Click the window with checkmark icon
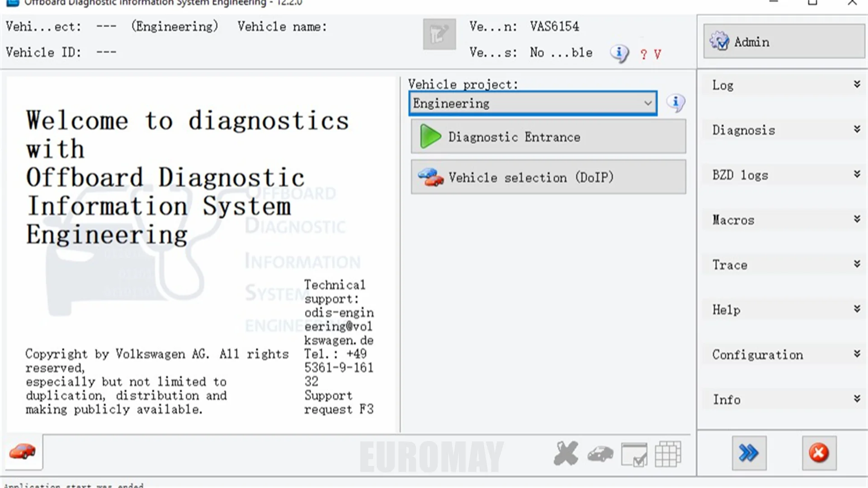 tap(634, 455)
